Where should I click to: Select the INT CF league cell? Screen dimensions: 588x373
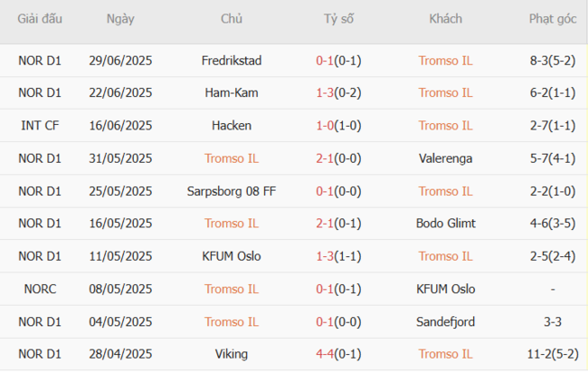(x=40, y=125)
